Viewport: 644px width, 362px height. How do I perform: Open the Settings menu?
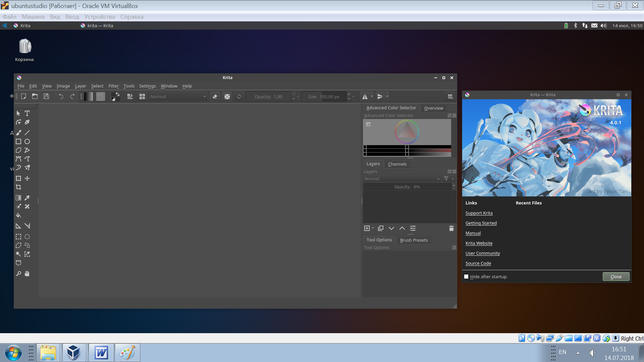pyautogui.click(x=147, y=86)
